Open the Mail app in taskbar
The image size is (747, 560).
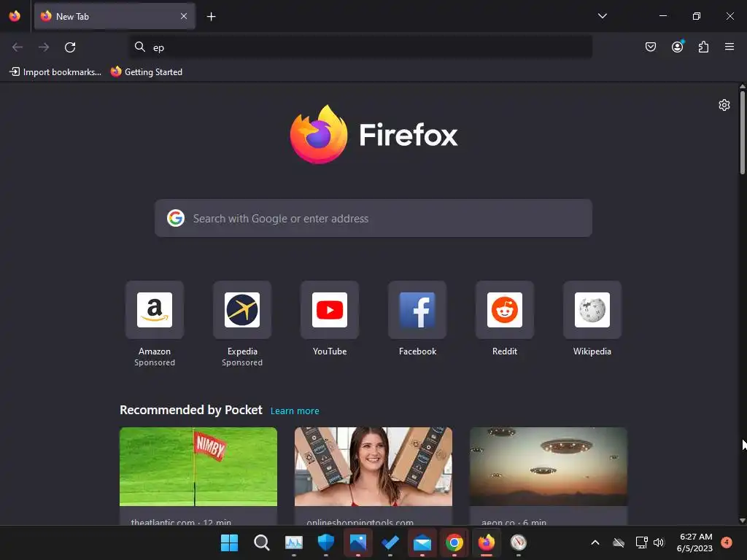coord(422,542)
